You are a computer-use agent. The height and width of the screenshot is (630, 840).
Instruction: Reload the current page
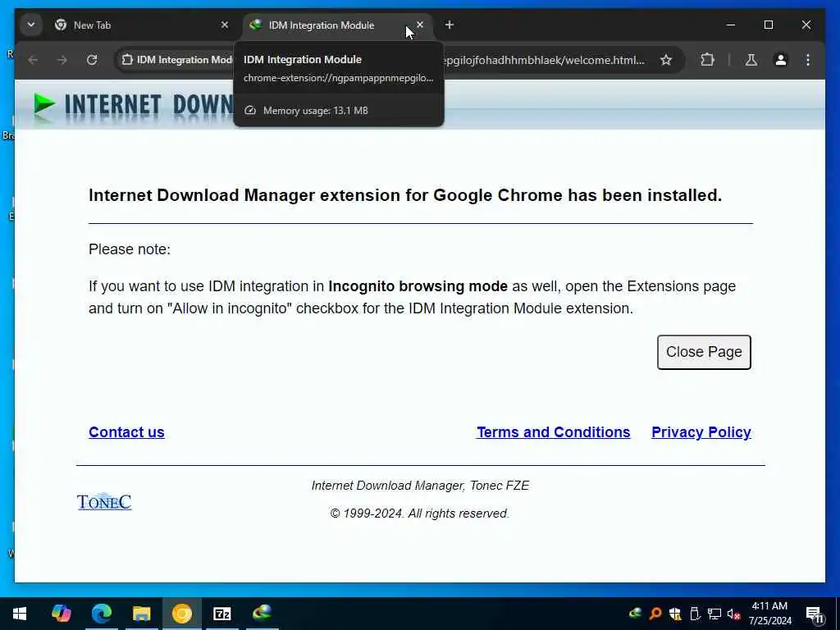click(x=92, y=60)
